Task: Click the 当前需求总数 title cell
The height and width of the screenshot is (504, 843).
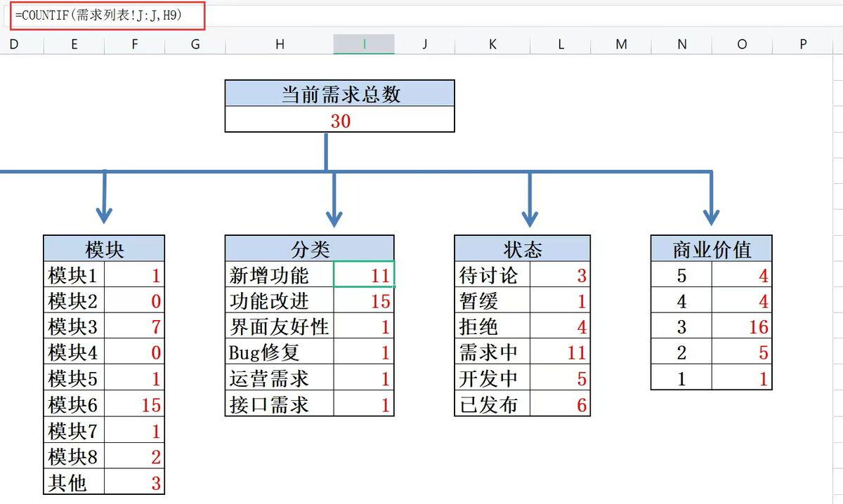Action: click(340, 94)
